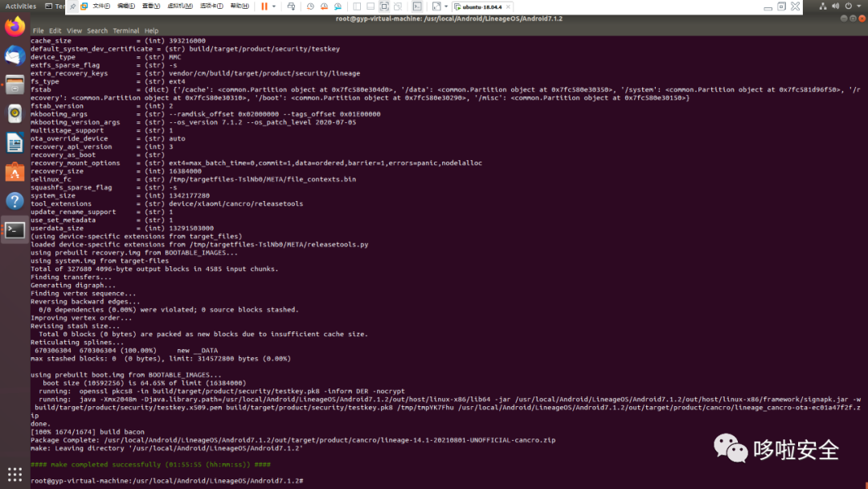
Task: Click Activities in the GNOME top bar
Action: point(20,6)
